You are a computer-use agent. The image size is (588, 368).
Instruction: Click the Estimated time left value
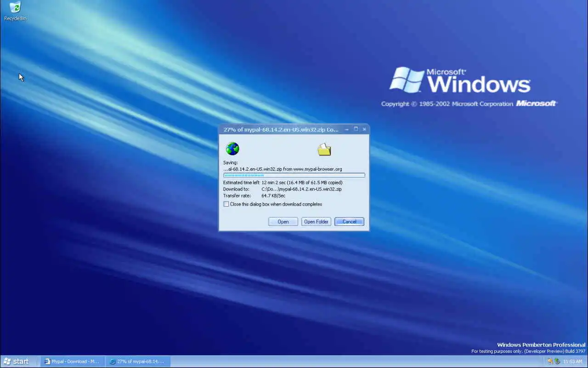(302, 183)
